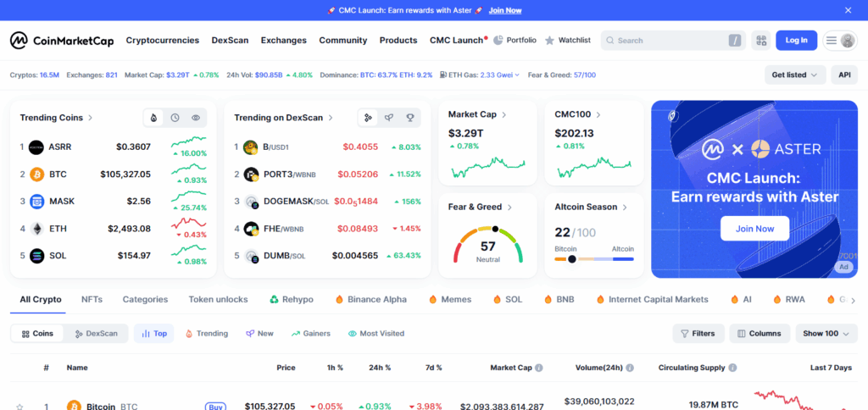This screenshot has width=868, height=410.
Task: Select the DexScan view toggle
Action: click(96, 334)
